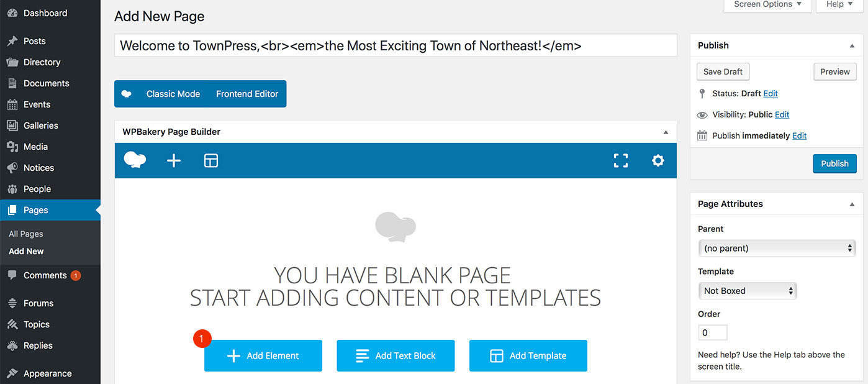Open Events in the admin sidebar
The height and width of the screenshot is (384, 868).
(x=37, y=104)
